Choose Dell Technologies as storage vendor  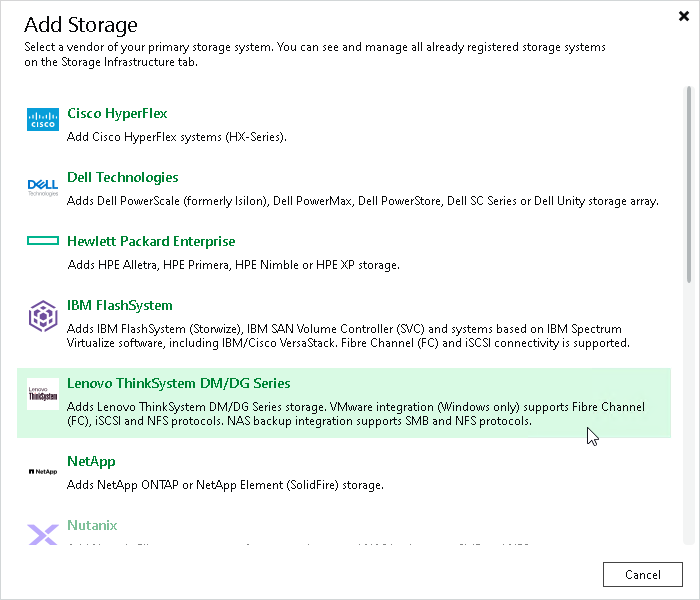coord(122,177)
